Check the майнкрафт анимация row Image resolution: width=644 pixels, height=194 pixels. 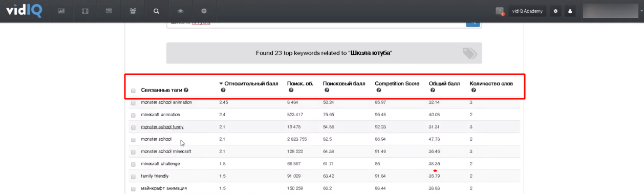point(133,189)
